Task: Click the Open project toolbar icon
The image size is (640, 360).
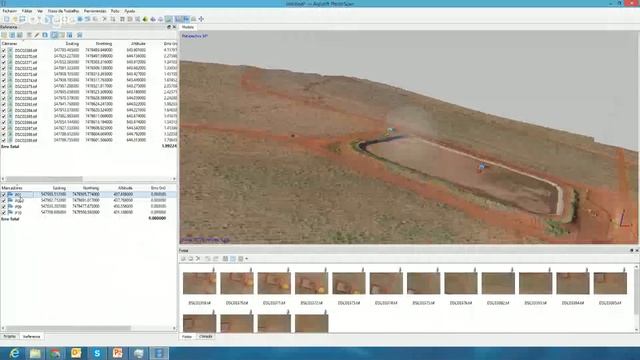Action: 15,19
